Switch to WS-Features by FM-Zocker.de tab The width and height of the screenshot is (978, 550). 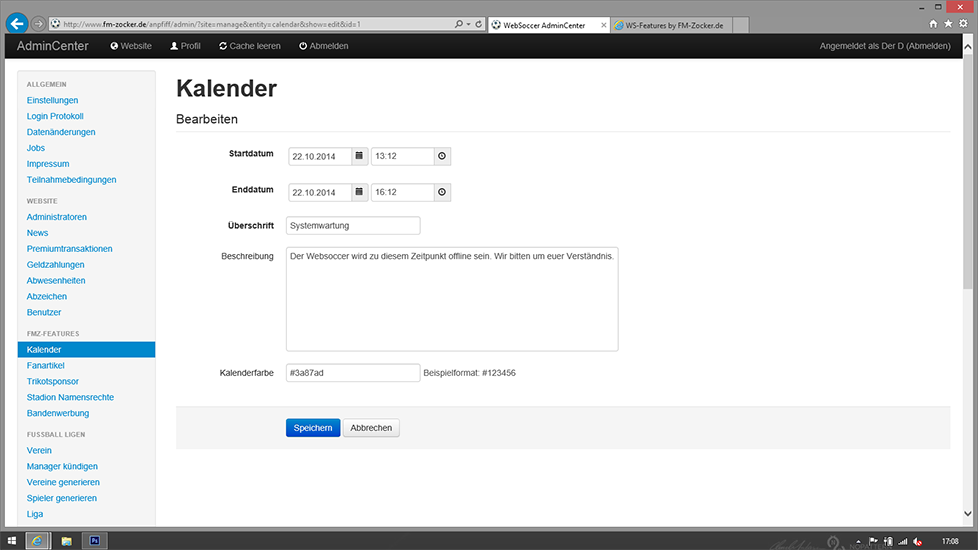(x=670, y=24)
